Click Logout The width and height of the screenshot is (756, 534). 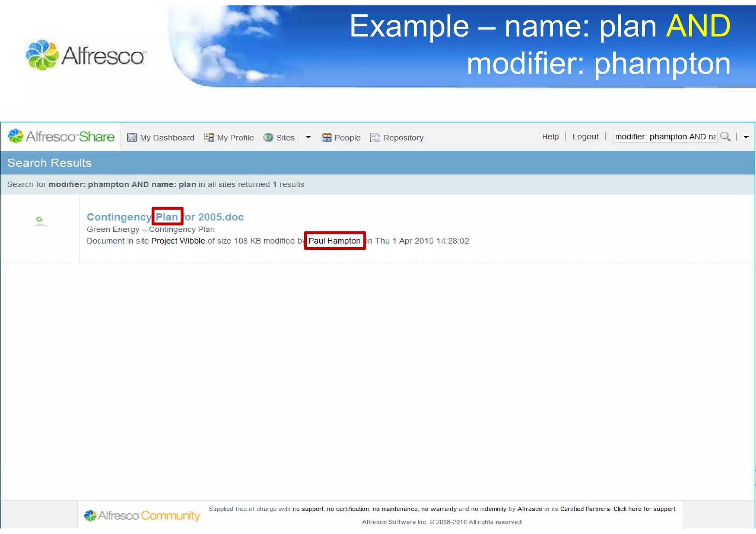[585, 137]
